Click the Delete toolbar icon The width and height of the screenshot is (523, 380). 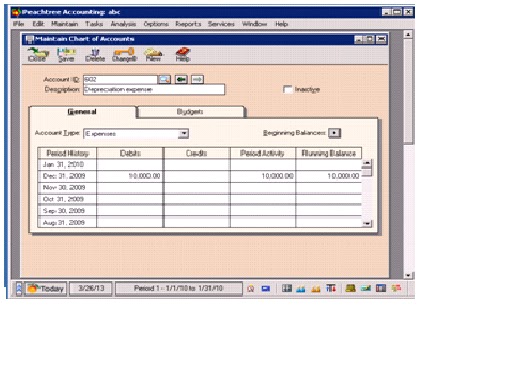pos(95,55)
